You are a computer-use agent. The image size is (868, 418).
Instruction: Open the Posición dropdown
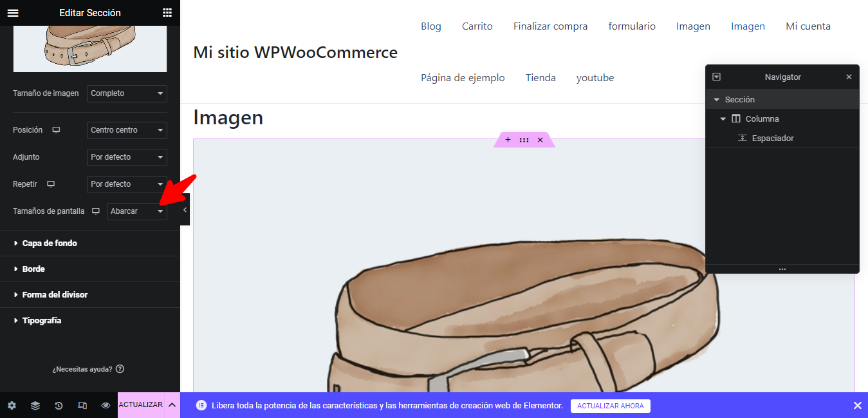(x=127, y=130)
